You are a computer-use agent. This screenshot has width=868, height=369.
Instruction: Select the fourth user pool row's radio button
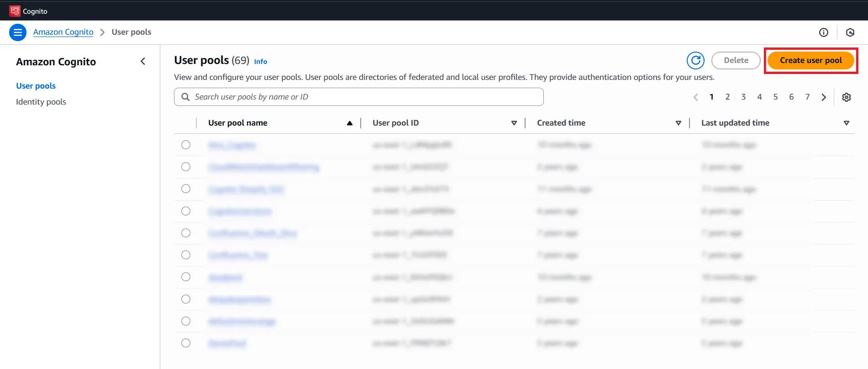(x=186, y=211)
